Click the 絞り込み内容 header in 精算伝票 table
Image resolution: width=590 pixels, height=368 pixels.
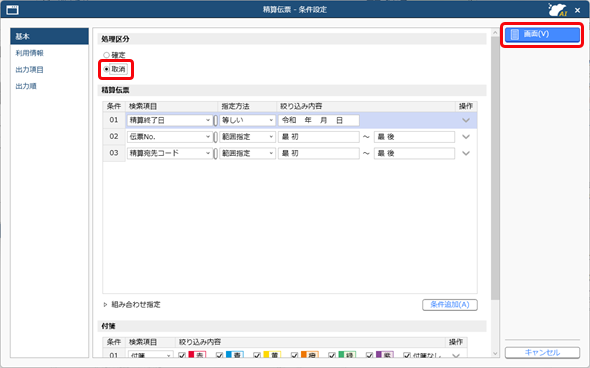[301, 106]
